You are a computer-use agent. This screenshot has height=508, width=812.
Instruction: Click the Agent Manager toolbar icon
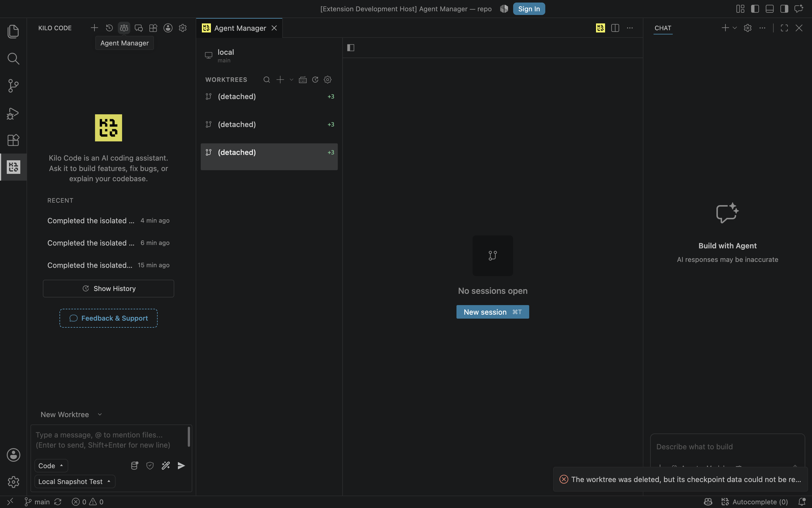tap(124, 28)
